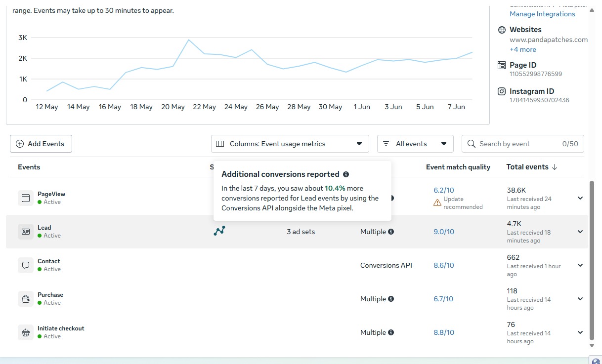Open Purchase 6.7/10 match quality

(x=443, y=299)
